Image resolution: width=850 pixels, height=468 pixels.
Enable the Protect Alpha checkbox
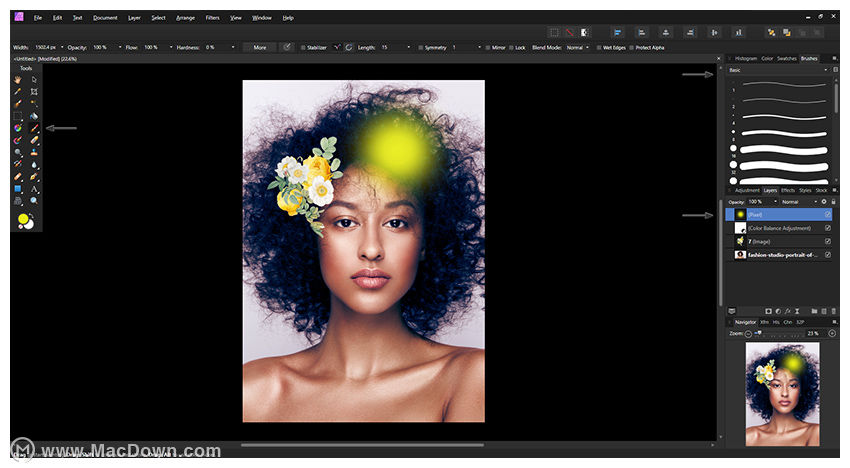click(x=632, y=48)
